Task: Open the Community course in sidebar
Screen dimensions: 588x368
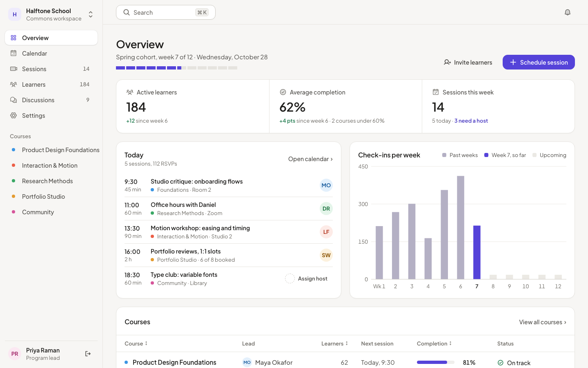Action: (51, 212)
